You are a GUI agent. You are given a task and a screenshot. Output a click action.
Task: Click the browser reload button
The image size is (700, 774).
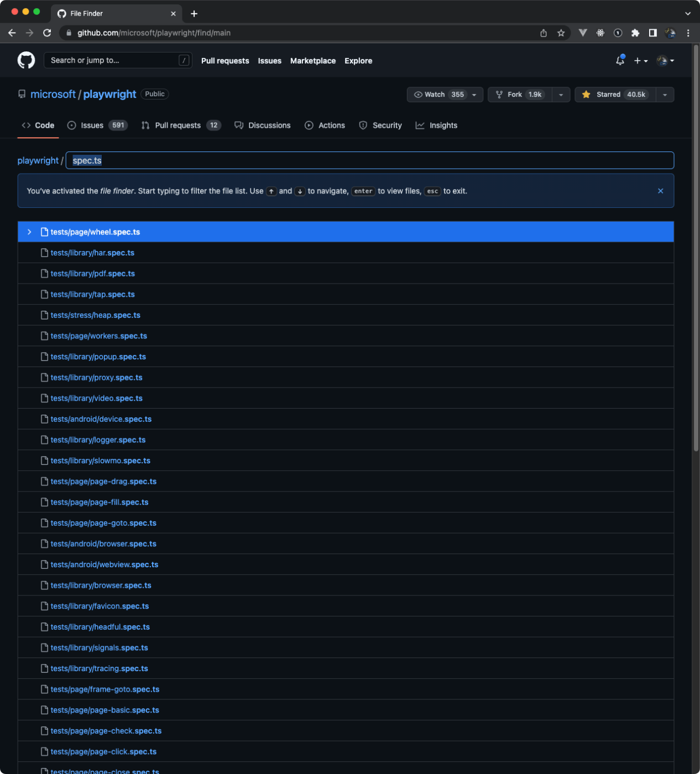click(x=47, y=33)
